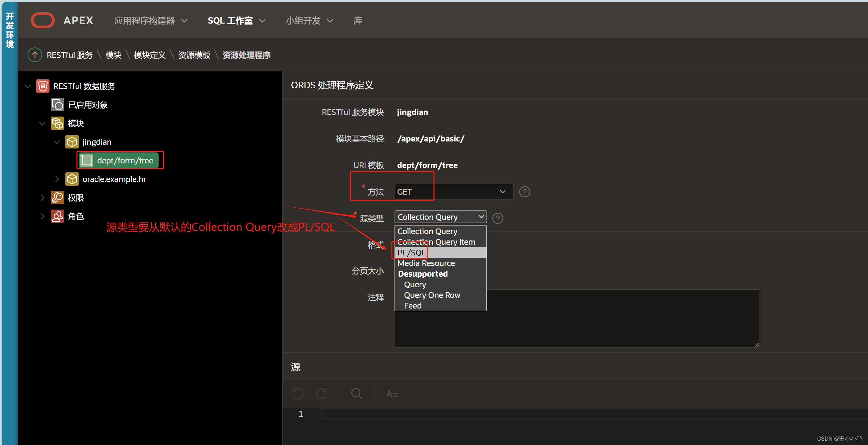
Task: Go to 资源模板 breadcrumb
Action: point(194,55)
